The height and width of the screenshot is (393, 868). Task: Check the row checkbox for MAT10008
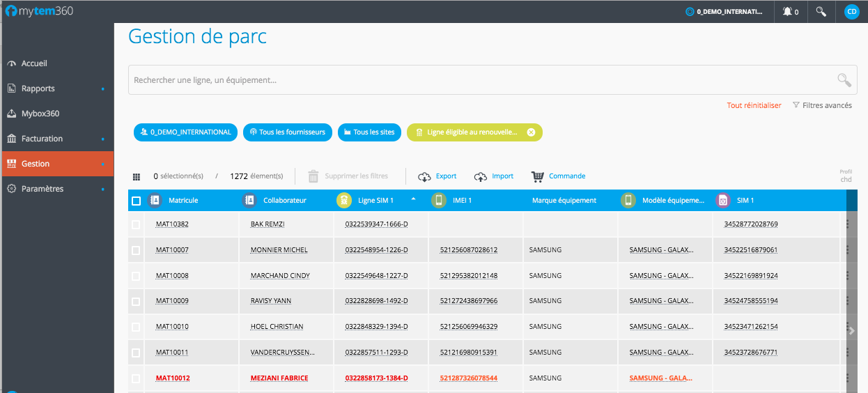[136, 276]
